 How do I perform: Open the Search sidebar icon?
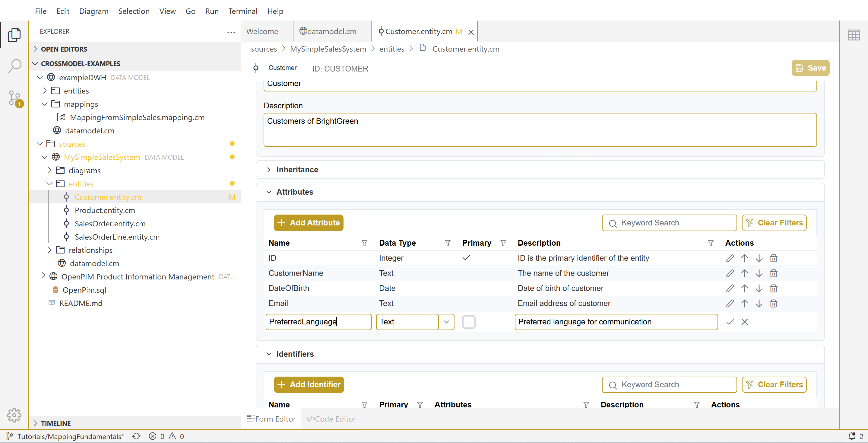pos(14,66)
